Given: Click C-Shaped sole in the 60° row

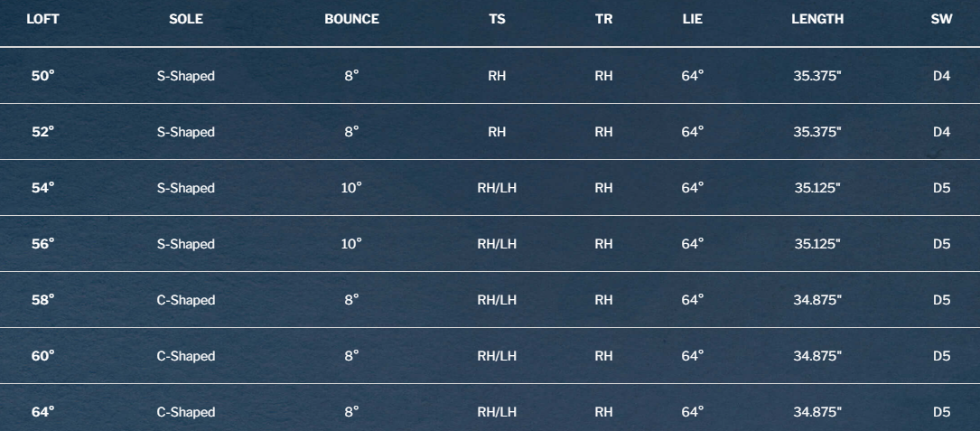Looking at the screenshot, I should coord(186,356).
